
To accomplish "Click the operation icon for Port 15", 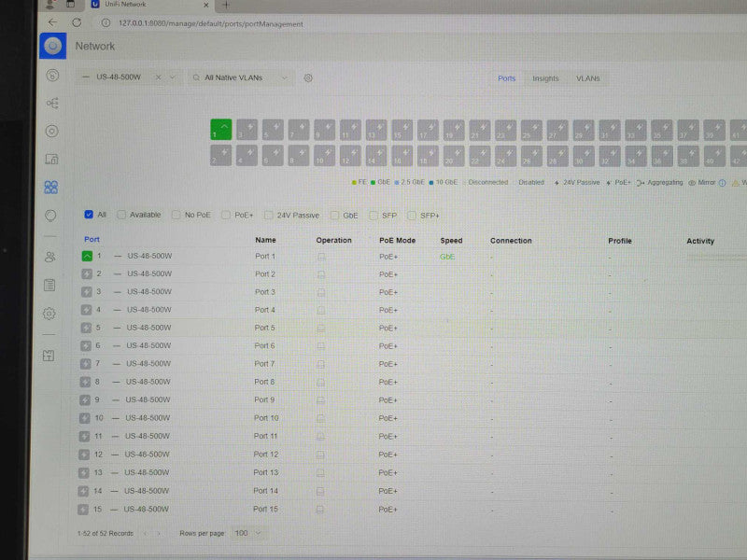I will coord(319,510).
